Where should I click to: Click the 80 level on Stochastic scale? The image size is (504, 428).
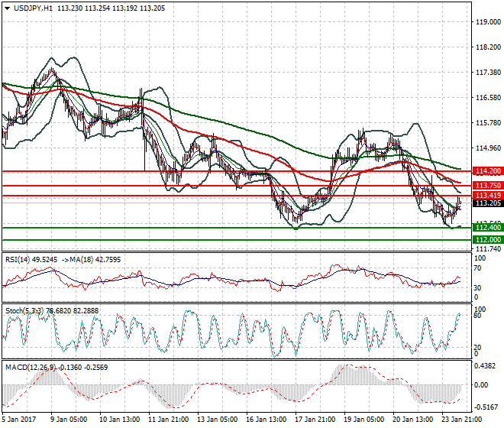tap(479, 315)
